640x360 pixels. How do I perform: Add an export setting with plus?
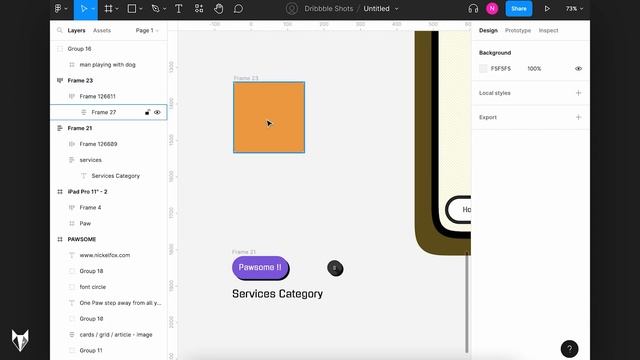578,117
